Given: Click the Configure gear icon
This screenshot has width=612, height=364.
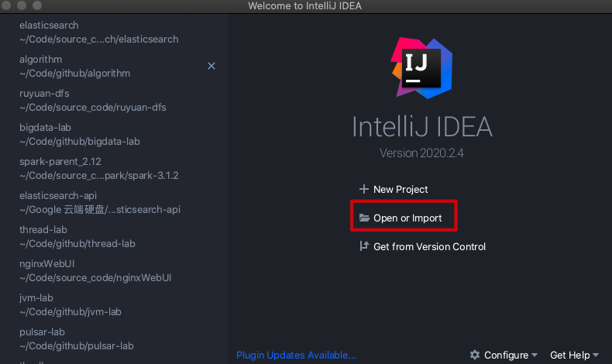Looking at the screenshot, I should click(x=475, y=355).
